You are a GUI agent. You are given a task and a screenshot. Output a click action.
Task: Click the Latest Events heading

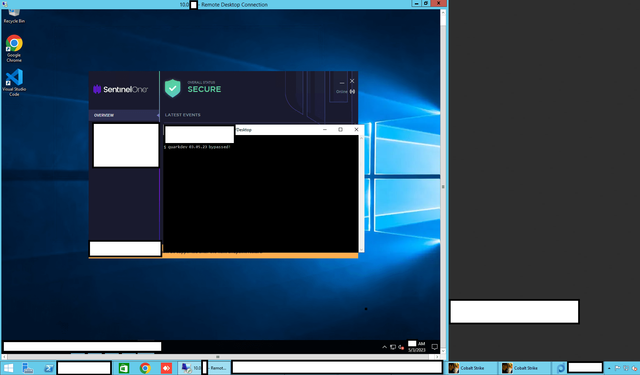182,115
